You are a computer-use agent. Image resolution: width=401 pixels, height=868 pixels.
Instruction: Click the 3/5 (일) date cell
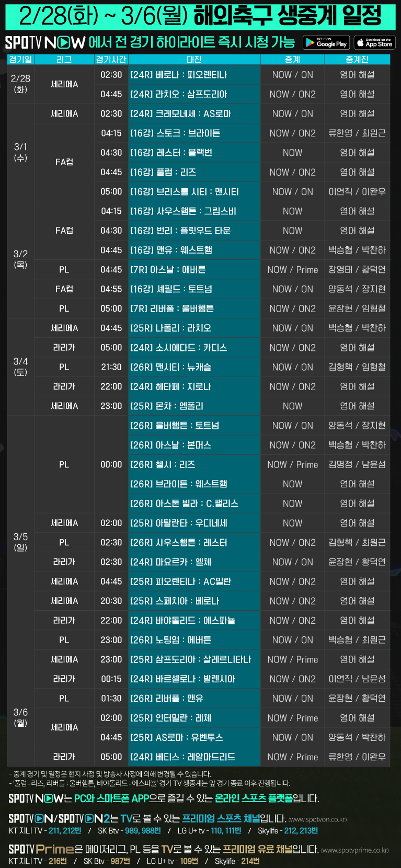pyautogui.click(x=20, y=542)
